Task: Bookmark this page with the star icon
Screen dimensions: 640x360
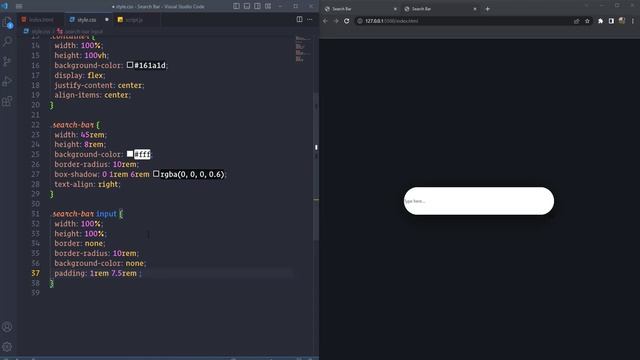Action: pos(587,21)
